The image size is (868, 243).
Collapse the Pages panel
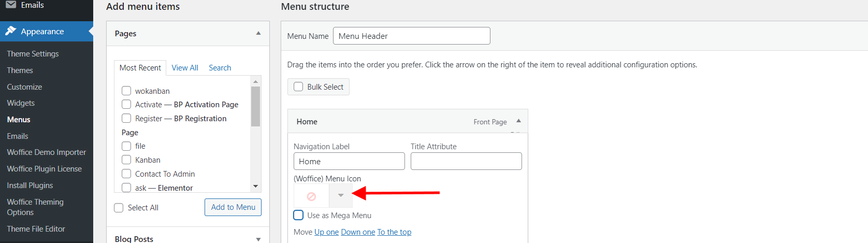coord(258,33)
